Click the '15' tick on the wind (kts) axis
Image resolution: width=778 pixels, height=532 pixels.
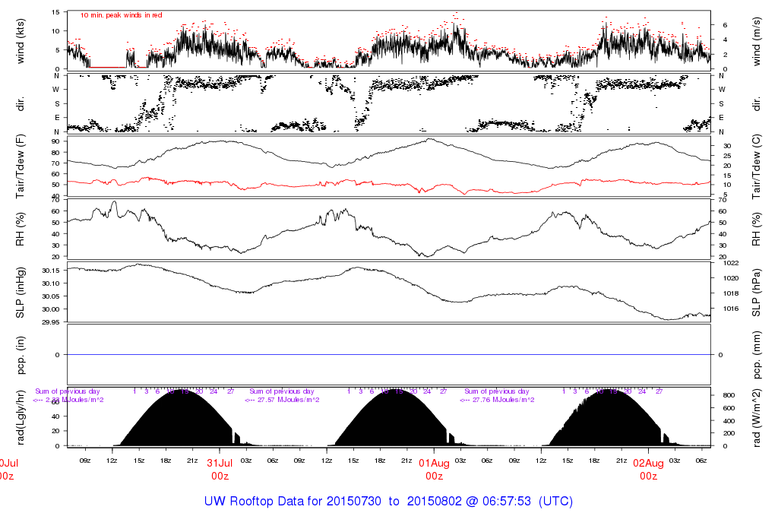(55, 12)
